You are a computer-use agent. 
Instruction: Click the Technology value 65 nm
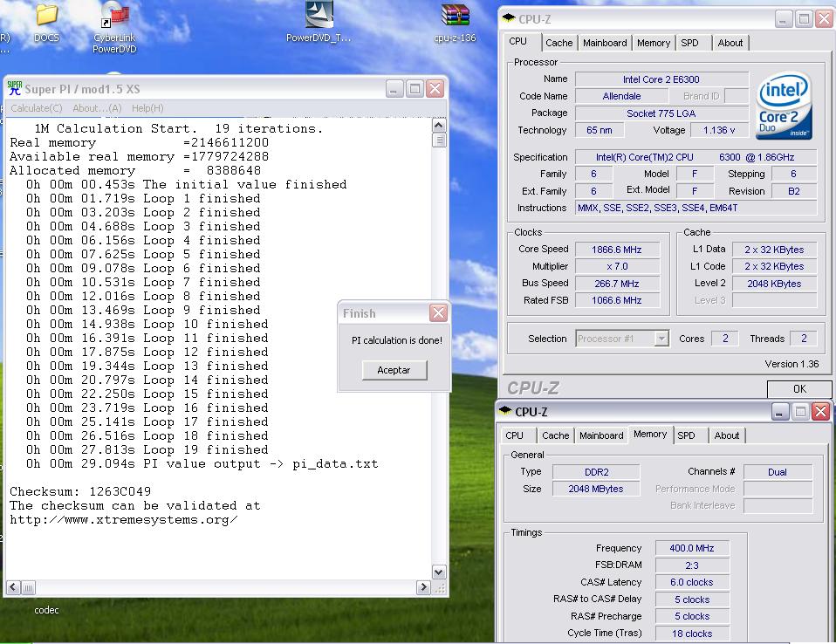click(x=600, y=130)
